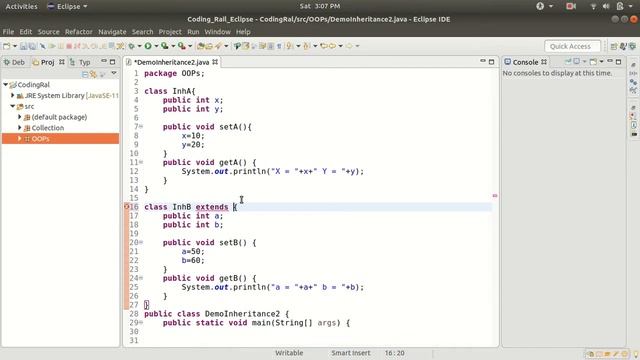Click the Open Perspective icon
The width and height of the screenshot is (640, 360).
(x=614, y=46)
